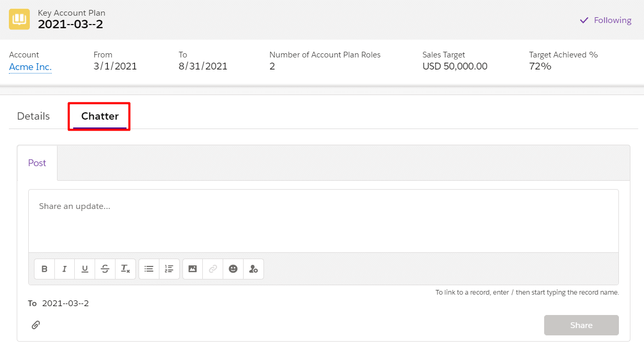Apply italic formatting
Viewport: 644px width, 350px height.
[64, 269]
